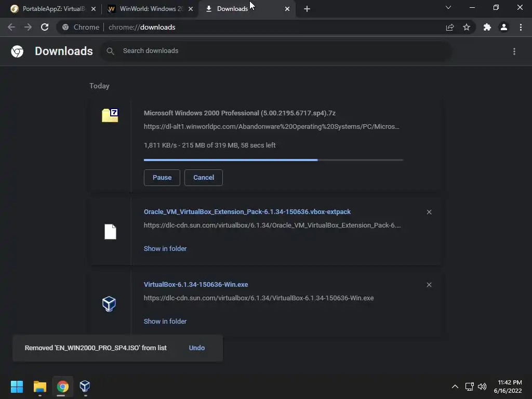Reload the downloads page

[x=45, y=27]
